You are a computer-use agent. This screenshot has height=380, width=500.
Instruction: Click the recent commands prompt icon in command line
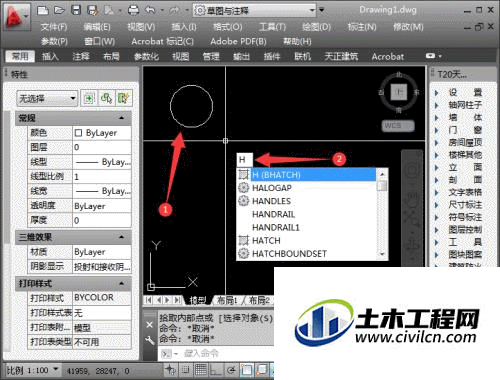pyautogui.click(x=166, y=354)
